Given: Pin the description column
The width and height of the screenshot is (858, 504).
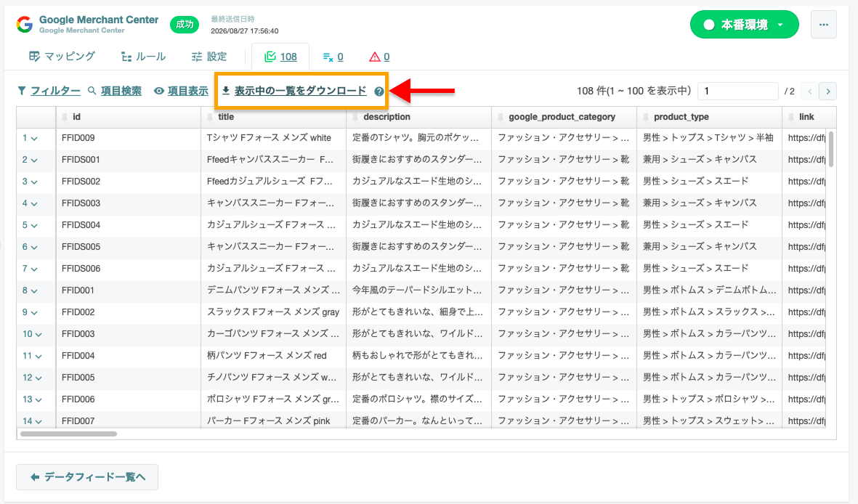Looking at the screenshot, I should [355, 117].
